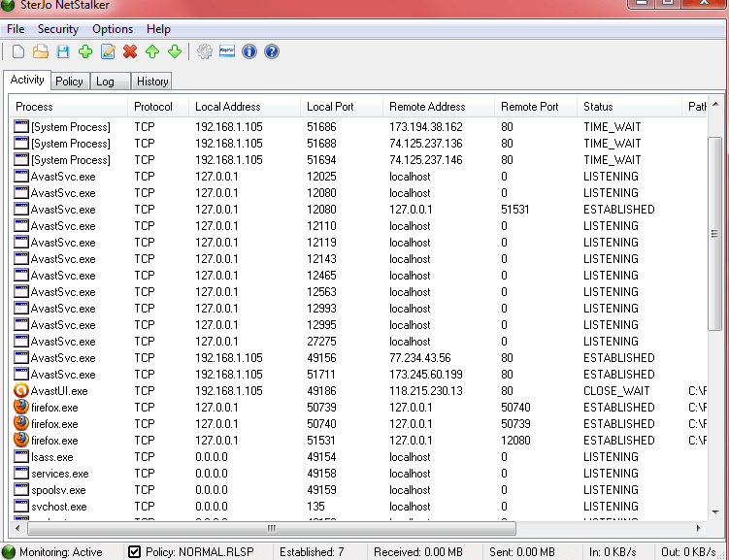Click the Received: 0.00 MB status entry

click(x=418, y=552)
